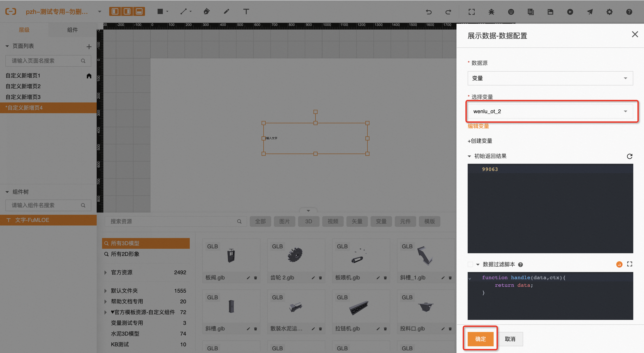This screenshot has width=644, height=353.
Task: Click the preview play icon
Action: pos(570,12)
